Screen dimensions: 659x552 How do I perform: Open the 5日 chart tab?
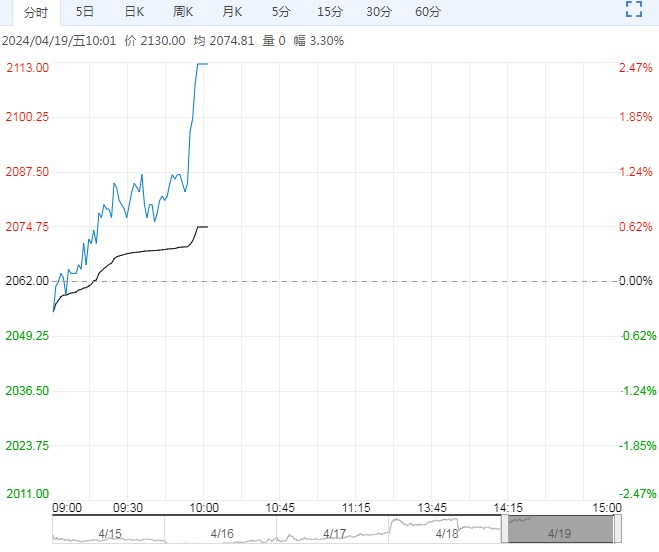86,12
